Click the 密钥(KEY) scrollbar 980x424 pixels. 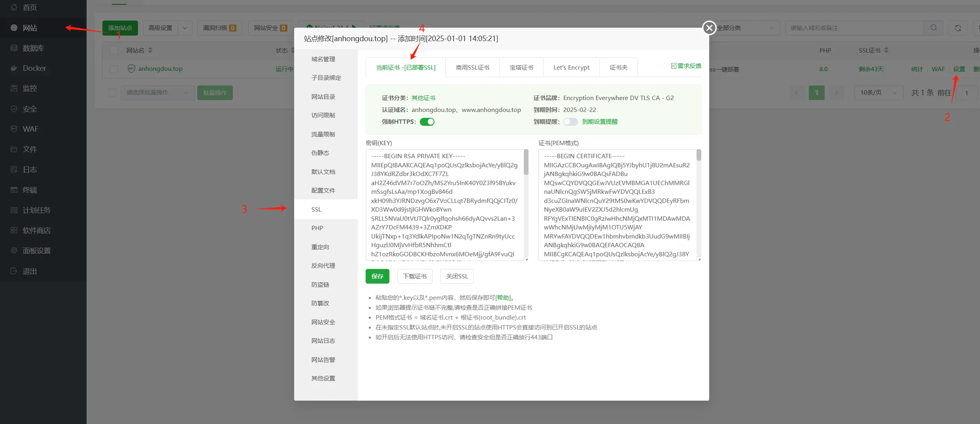(x=526, y=162)
